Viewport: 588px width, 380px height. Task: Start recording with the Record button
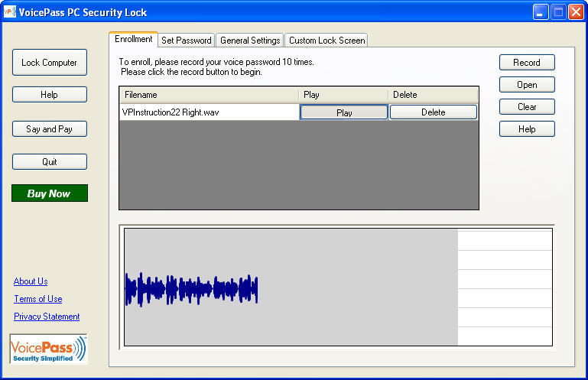[527, 62]
